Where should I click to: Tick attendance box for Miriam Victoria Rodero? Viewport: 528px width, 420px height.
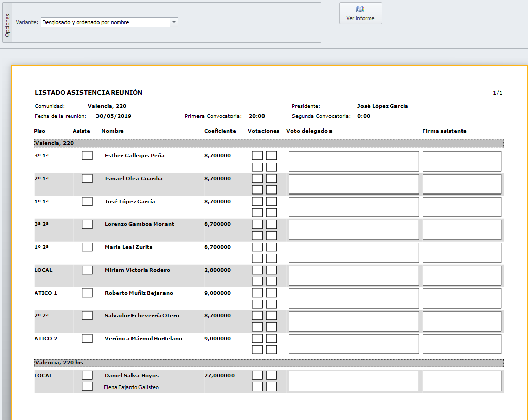pos(87,270)
